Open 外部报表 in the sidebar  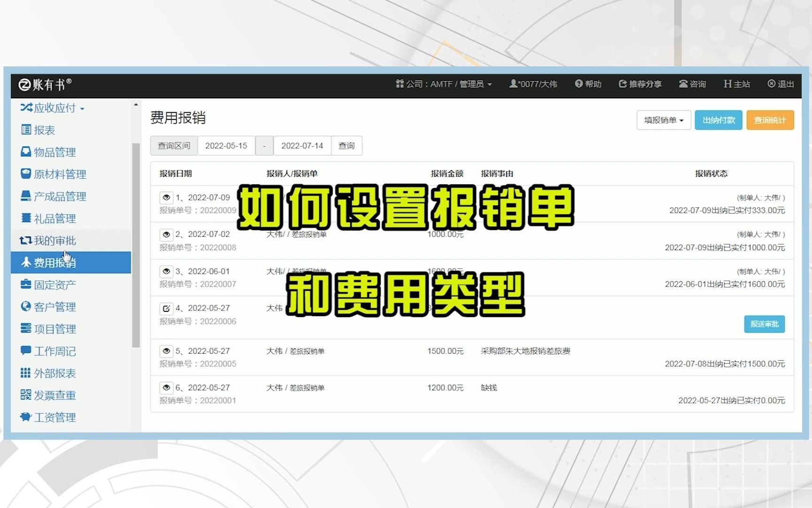[x=48, y=373]
